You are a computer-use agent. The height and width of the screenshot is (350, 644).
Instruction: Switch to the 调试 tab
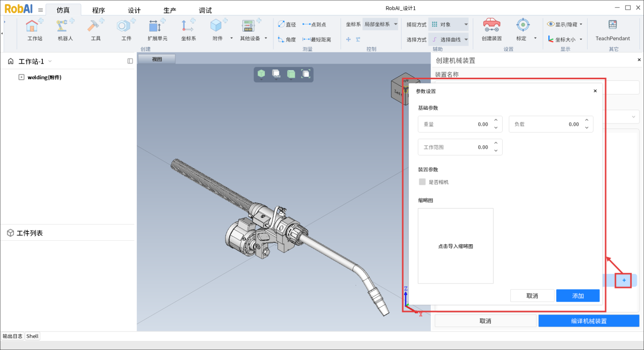point(205,10)
